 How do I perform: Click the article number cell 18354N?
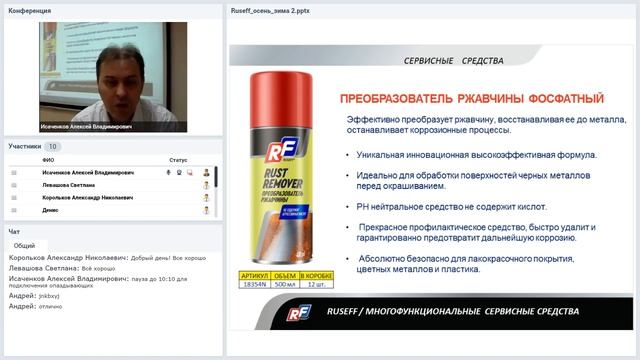pos(255,284)
